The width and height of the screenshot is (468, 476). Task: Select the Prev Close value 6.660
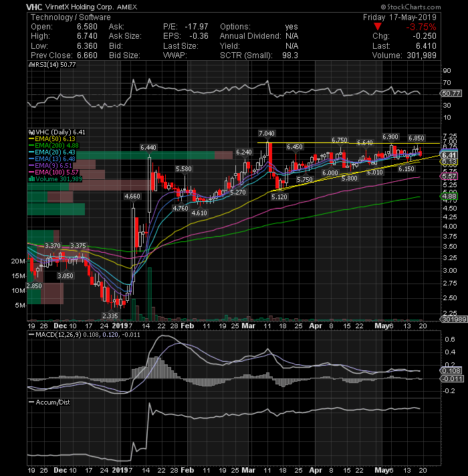(x=87, y=55)
